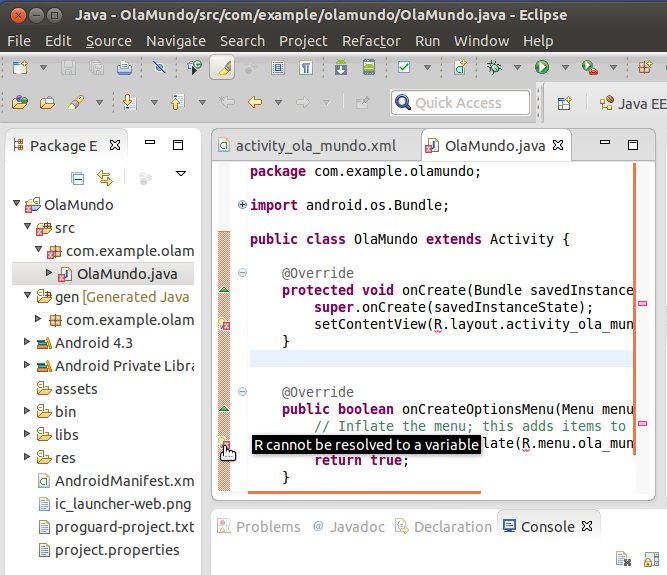Click the Back navigation yellow arrow
This screenshot has height=575, width=667.
(x=255, y=102)
